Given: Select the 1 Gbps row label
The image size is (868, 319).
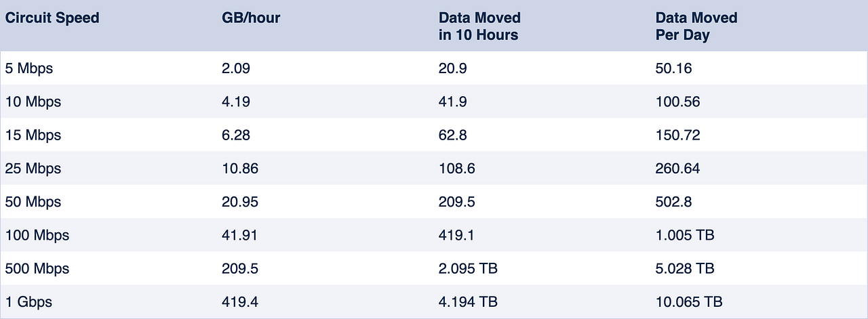Looking at the screenshot, I should (28, 301).
